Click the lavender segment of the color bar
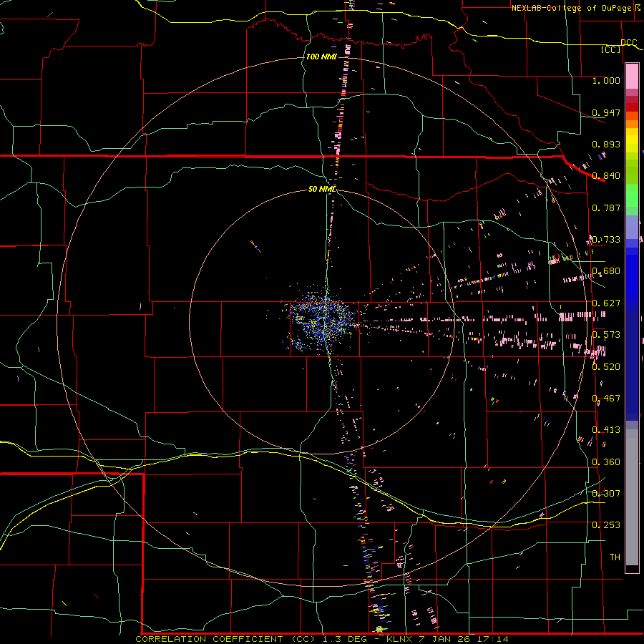The height and width of the screenshot is (644, 644). [632, 227]
